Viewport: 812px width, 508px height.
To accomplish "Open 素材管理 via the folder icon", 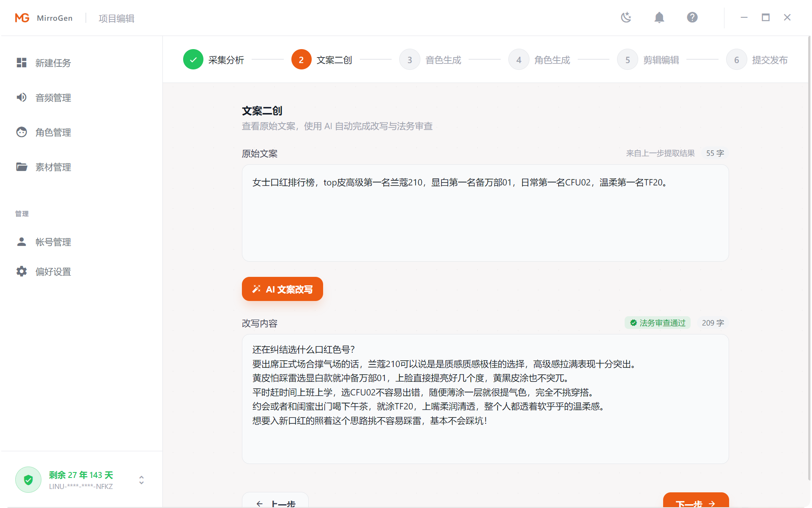I will click(22, 167).
